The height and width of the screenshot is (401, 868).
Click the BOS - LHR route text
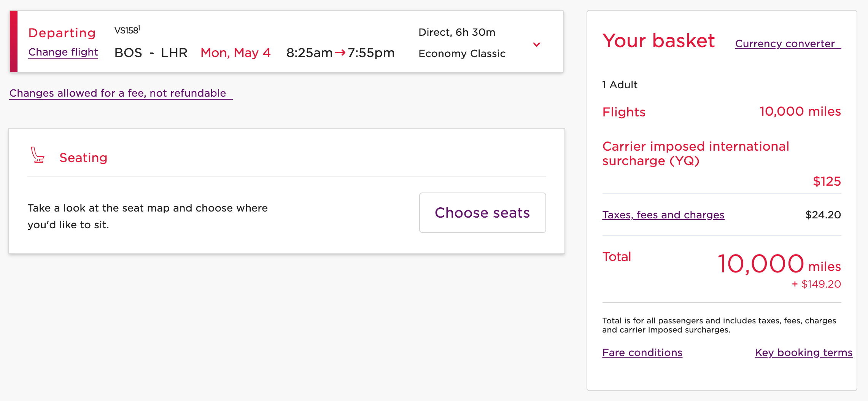pyautogui.click(x=151, y=53)
